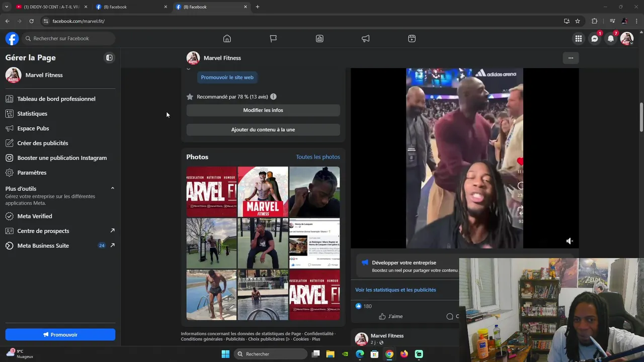Open the notifications bell icon
Screen dimensions: 644x362
point(611,39)
